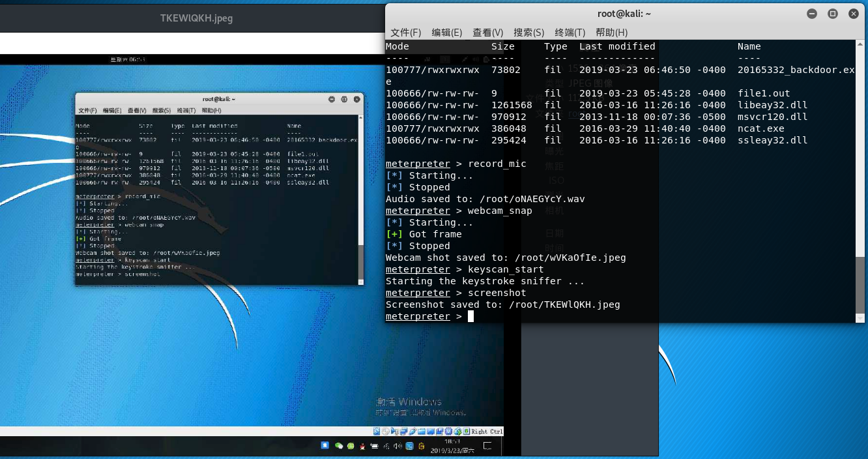This screenshot has height=459, width=868.
Task: Click the speaker volume icon in the pictured tray
Action: click(398, 446)
